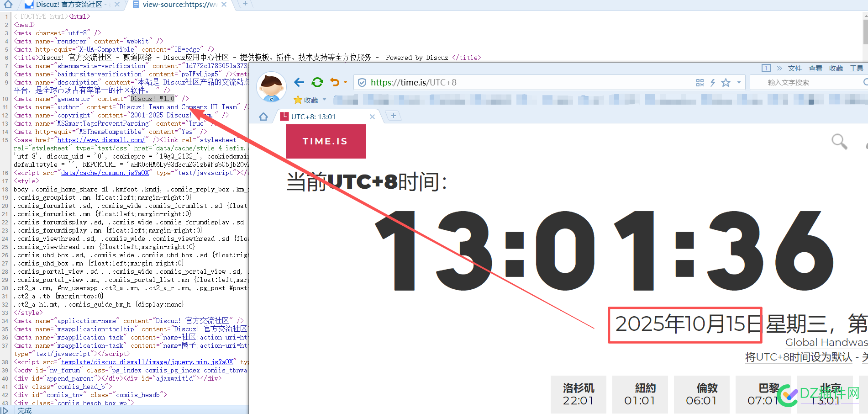Open the 收藏 favorites bar dropdown arrow
The height and width of the screenshot is (414, 868).
click(x=325, y=100)
